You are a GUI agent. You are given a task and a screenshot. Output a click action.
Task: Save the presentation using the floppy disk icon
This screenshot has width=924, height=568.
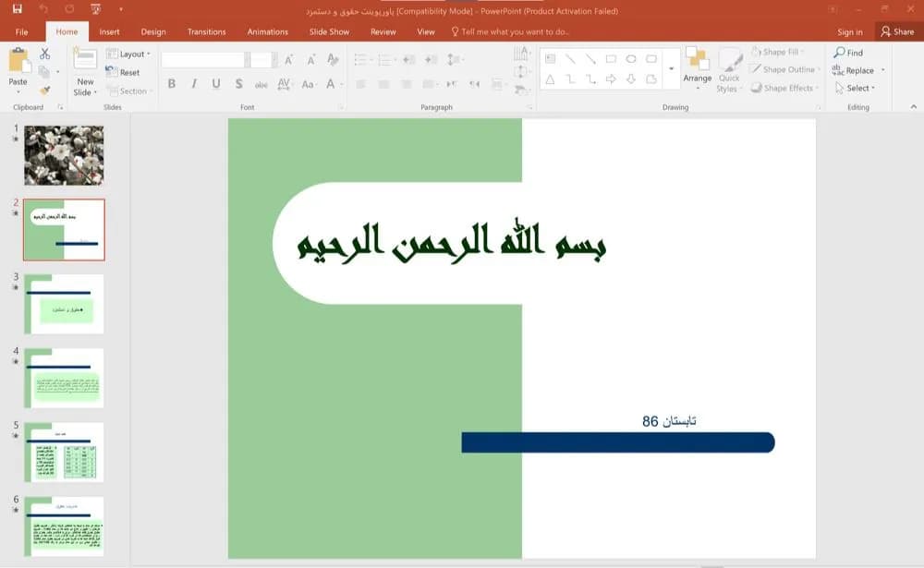(x=17, y=9)
